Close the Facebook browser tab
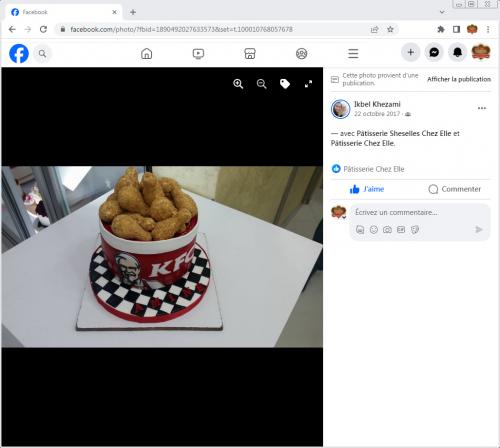Viewport: 500px width, 448px height. coord(114,12)
